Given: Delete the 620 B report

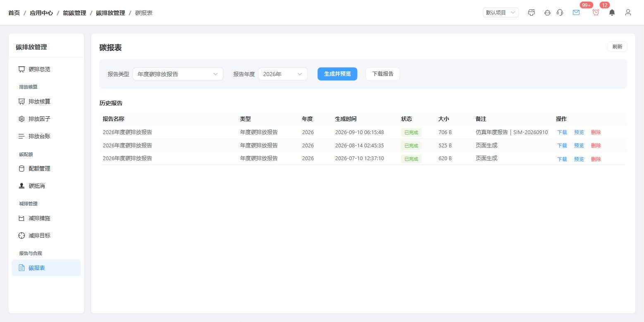Looking at the screenshot, I should [x=596, y=159].
